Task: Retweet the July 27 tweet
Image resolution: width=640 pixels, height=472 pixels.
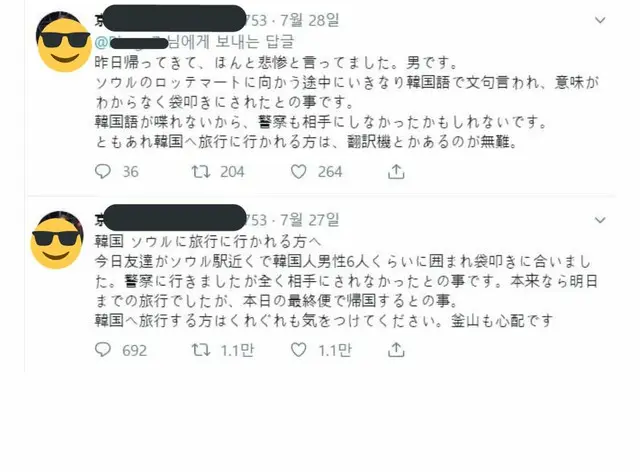Action: 201,350
